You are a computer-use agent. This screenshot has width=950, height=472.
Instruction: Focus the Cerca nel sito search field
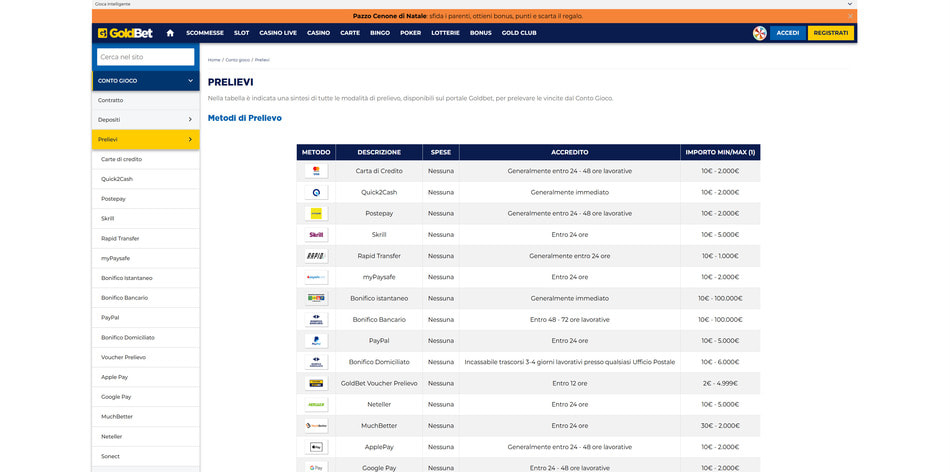(x=145, y=57)
